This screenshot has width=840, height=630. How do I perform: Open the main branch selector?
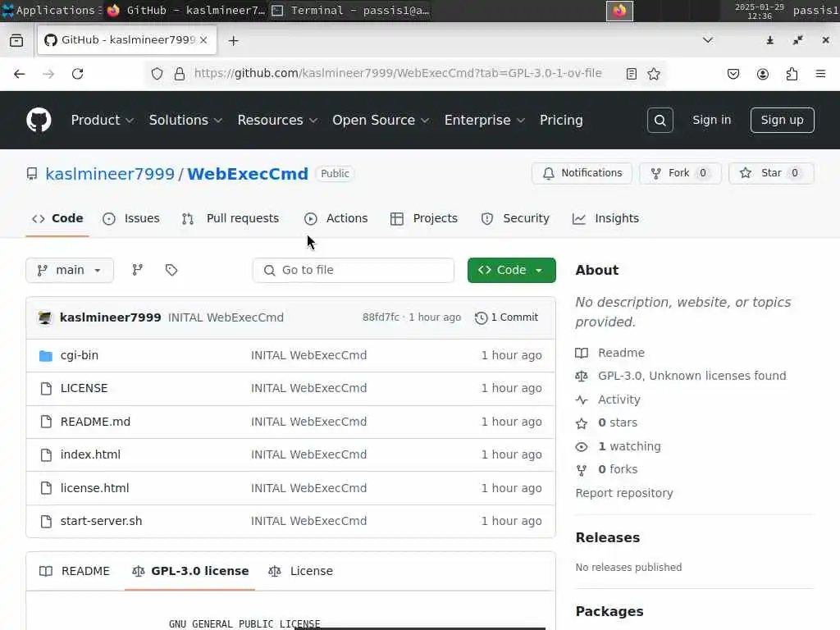(x=70, y=270)
